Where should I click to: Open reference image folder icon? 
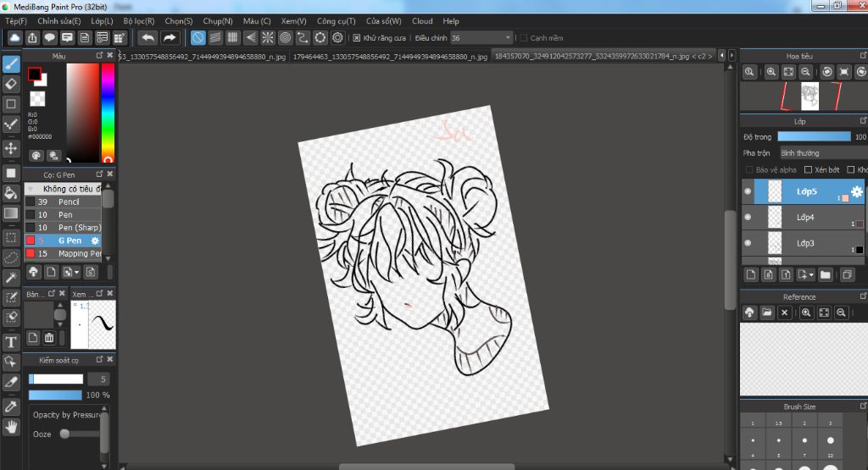coord(766,312)
